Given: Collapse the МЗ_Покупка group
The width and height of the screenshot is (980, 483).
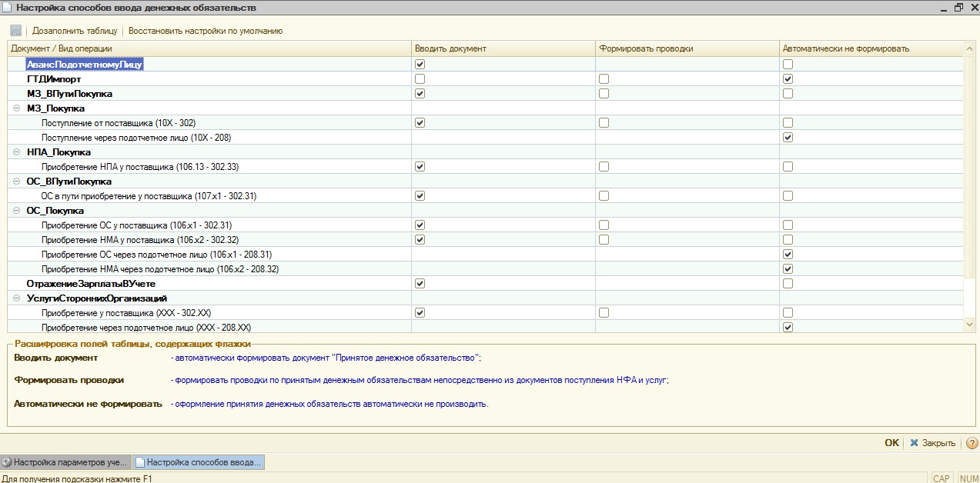Looking at the screenshot, I should tap(17, 108).
